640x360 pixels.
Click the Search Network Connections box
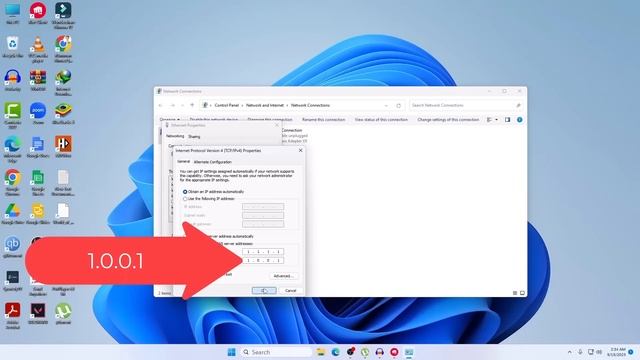pyautogui.click(x=466, y=105)
